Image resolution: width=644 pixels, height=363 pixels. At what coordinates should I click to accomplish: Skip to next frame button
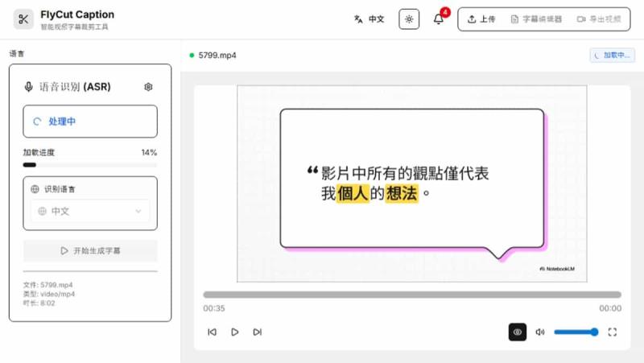pos(258,332)
